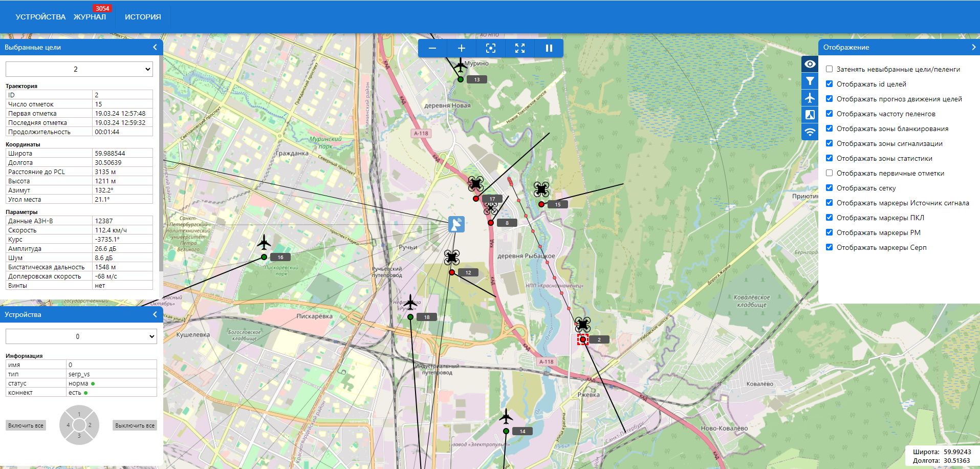This screenshot has height=469, width=980.
Task: Open airplane targets icon tab
Action: pos(810,98)
